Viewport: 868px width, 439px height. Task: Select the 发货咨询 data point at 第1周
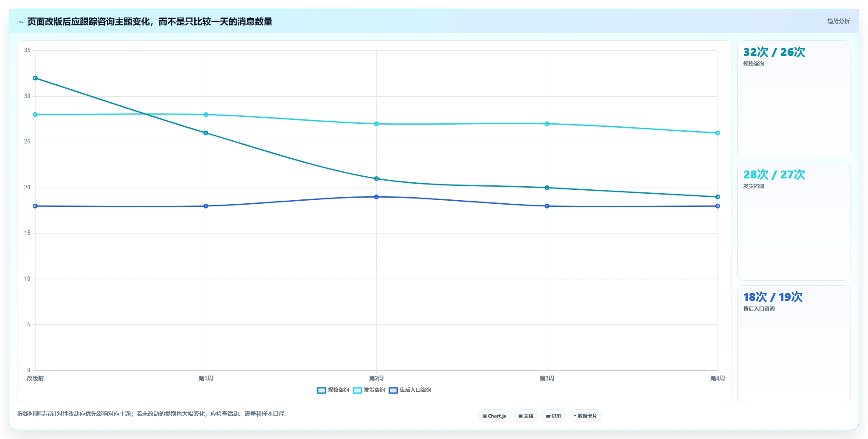click(206, 115)
